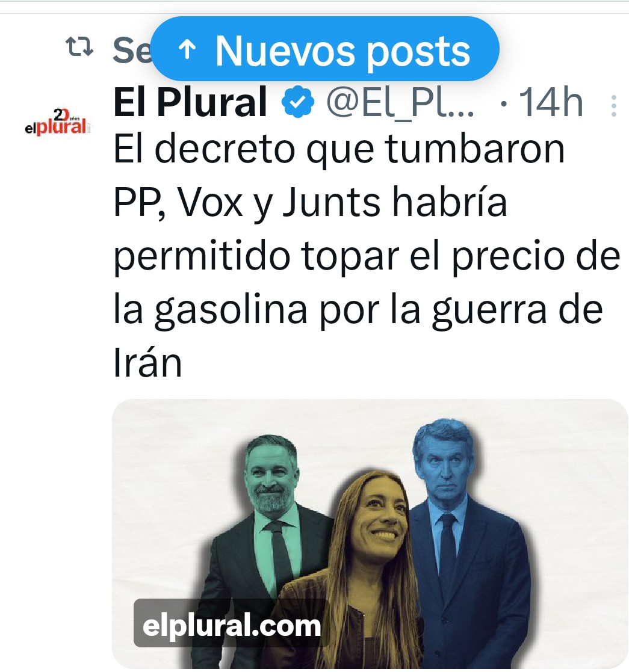Open the tweet text about the decreto
This screenshot has height=672, width=629.
[x=367, y=255]
